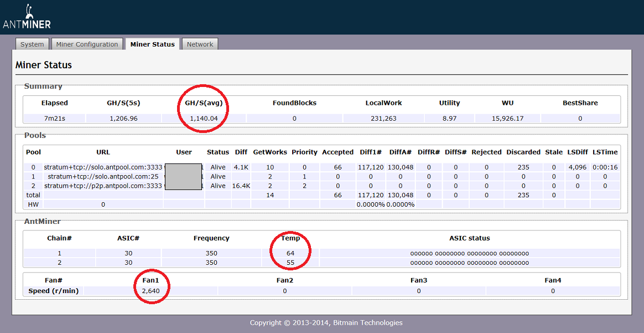Screen dimensions: 644x333
Task: Select the Miner Status tab
Action: (x=152, y=44)
